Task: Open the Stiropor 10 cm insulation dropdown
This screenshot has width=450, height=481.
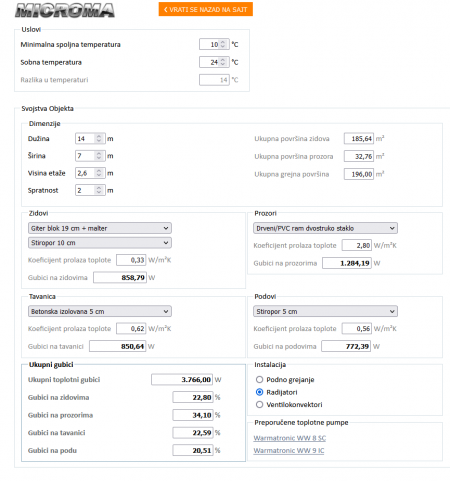Action: click(100, 243)
